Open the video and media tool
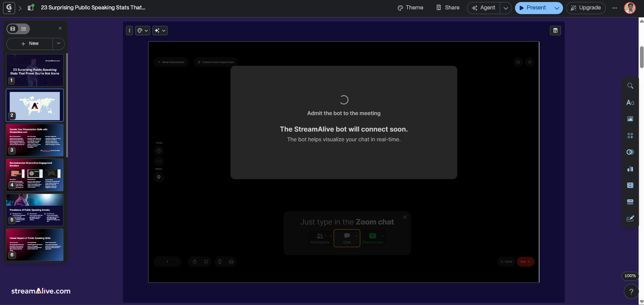The width and height of the screenshot is (644, 305). [x=630, y=185]
